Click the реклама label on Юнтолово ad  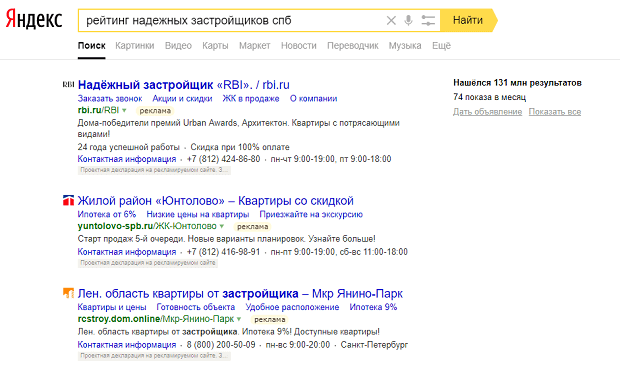coord(253,227)
